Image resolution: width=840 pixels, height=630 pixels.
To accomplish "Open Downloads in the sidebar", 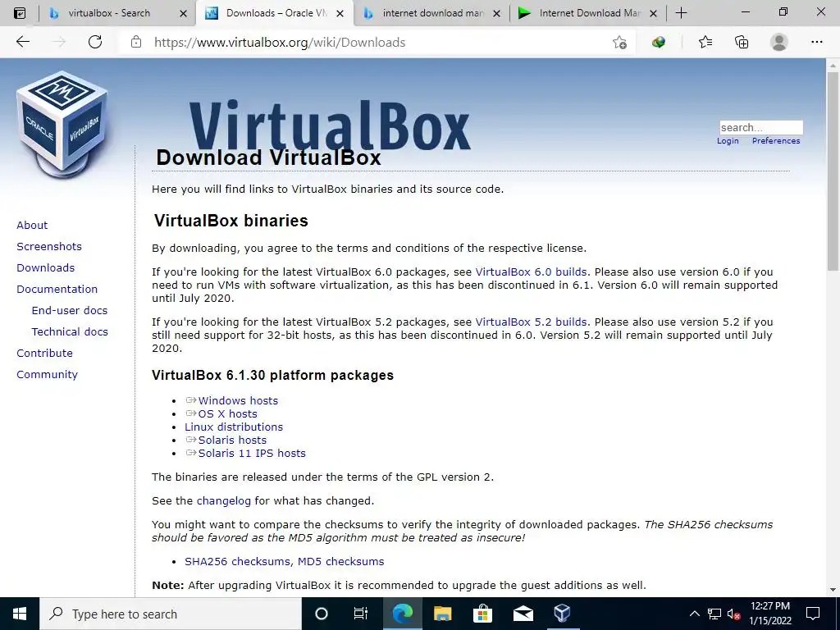I will [x=46, y=268].
